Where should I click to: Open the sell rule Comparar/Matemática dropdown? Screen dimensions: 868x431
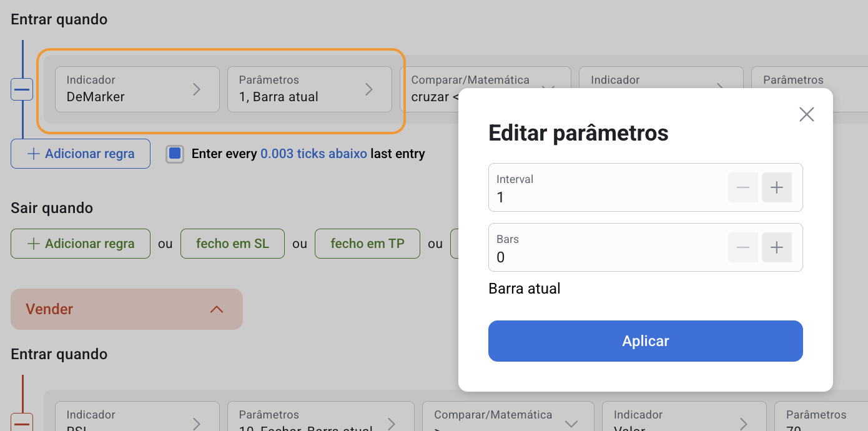click(x=508, y=417)
